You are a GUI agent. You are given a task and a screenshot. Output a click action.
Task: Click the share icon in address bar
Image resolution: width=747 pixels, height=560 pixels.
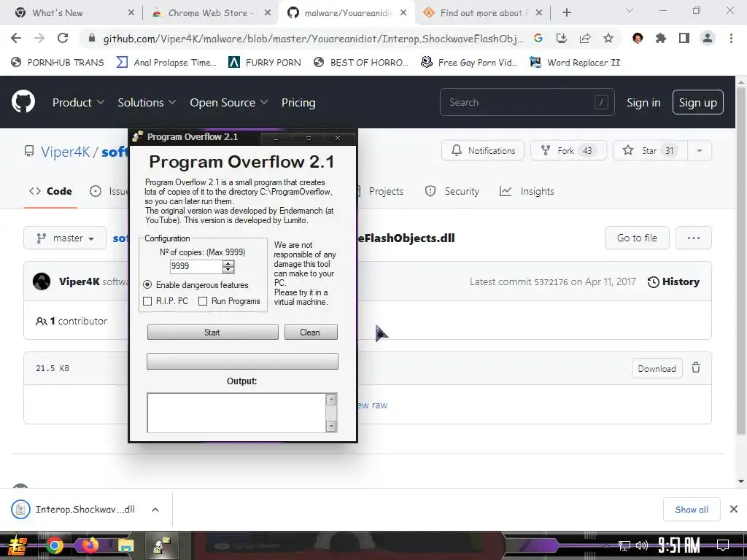(x=585, y=38)
